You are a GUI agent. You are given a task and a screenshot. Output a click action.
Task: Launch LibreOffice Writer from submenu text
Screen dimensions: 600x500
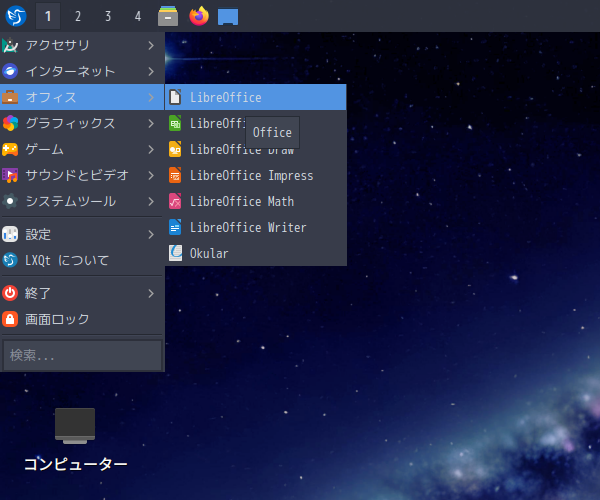248,227
